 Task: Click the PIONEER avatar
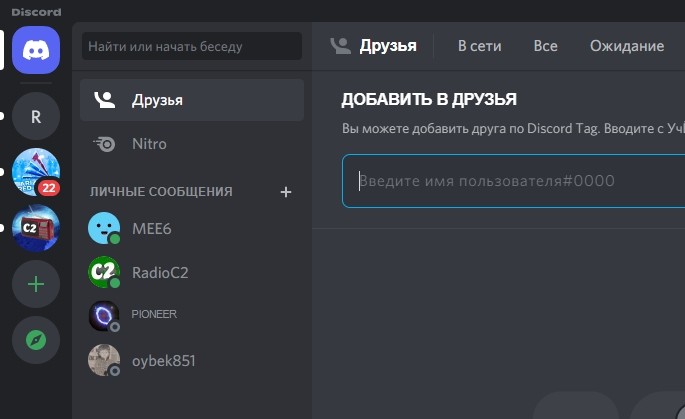104,316
